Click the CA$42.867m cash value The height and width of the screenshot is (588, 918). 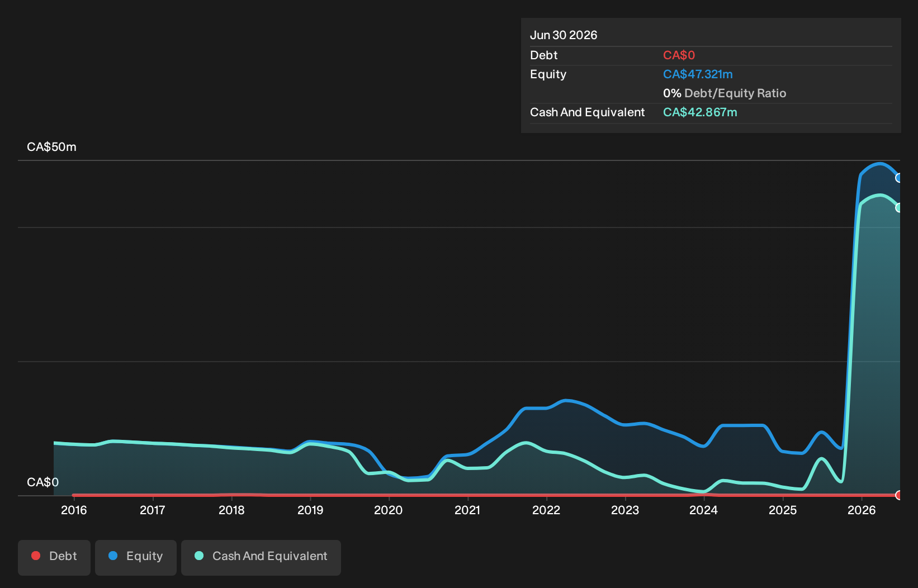coord(700,112)
